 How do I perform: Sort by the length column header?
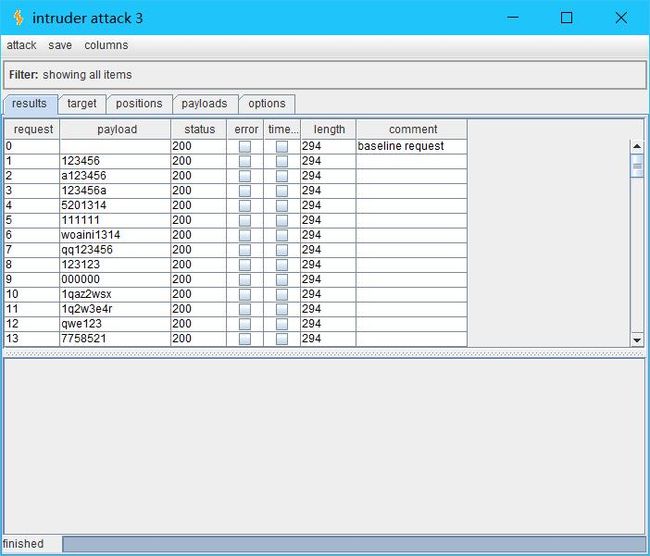[x=328, y=129]
